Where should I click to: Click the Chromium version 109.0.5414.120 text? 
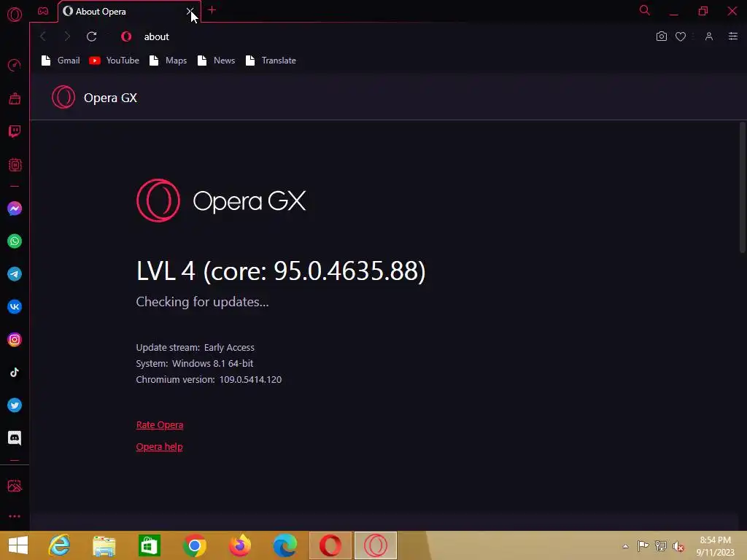[209, 379]
